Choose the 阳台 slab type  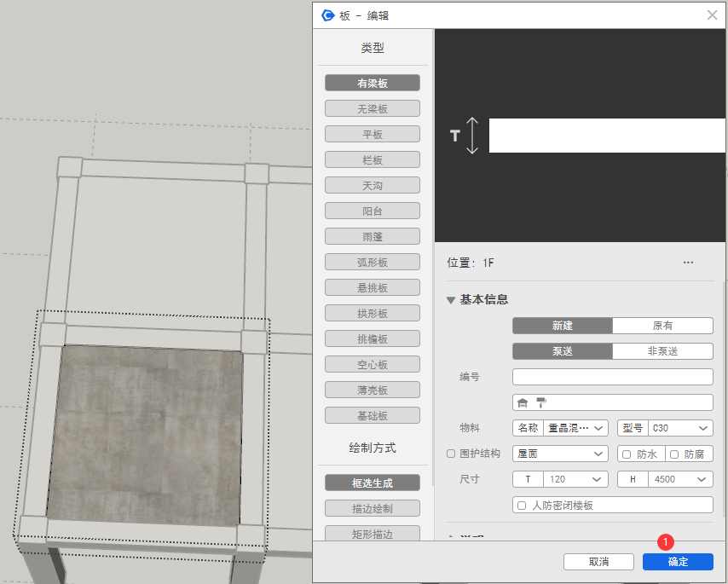click(372, 211)
